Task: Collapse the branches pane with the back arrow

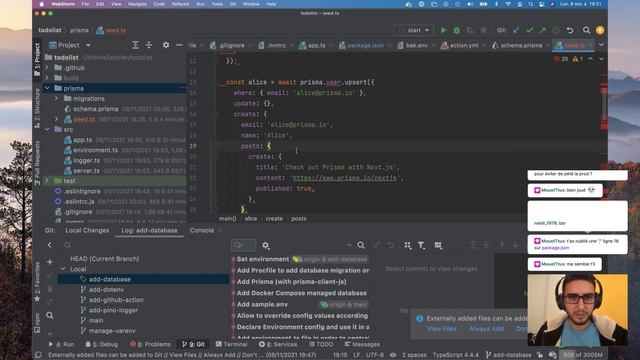Action: tap(50, 245)
